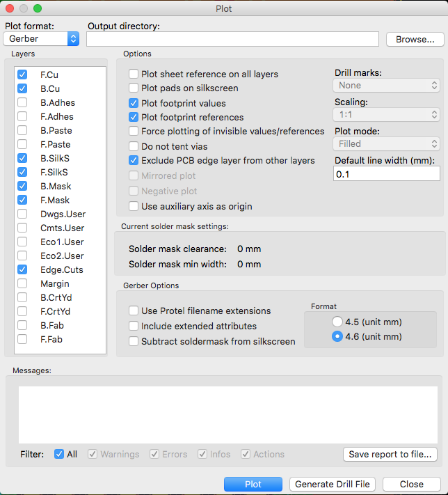The image size is (448, 495).
Task: Check Use auxiliary axis as origin
Action: point(134,206)
